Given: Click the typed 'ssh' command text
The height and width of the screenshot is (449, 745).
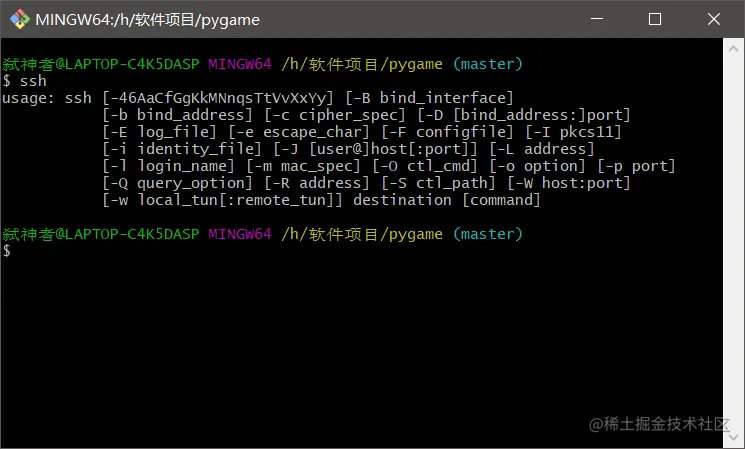Looking at the screenshot, I should (33, 81).
